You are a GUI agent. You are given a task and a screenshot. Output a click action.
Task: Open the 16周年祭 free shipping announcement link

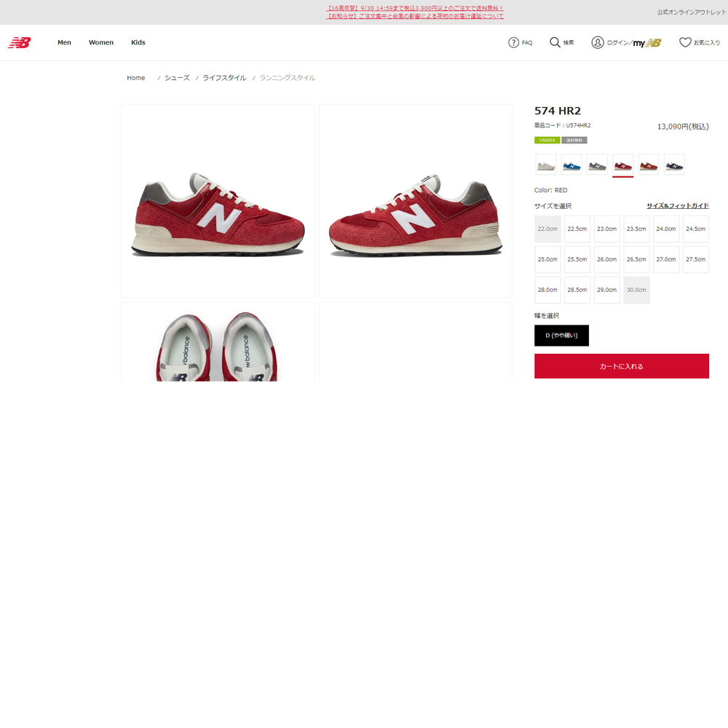415,8
